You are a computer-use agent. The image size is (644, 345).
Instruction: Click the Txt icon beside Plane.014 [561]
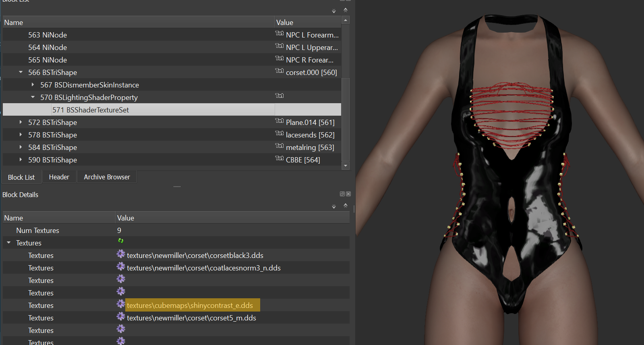[x=280, y=121]
